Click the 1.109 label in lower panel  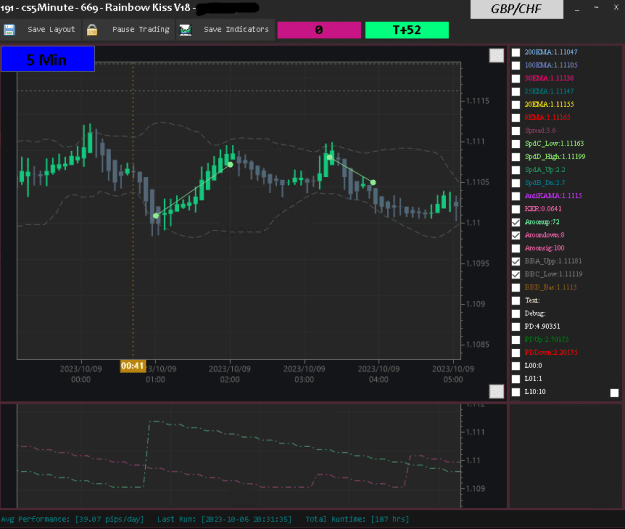[x=475, y=489]
